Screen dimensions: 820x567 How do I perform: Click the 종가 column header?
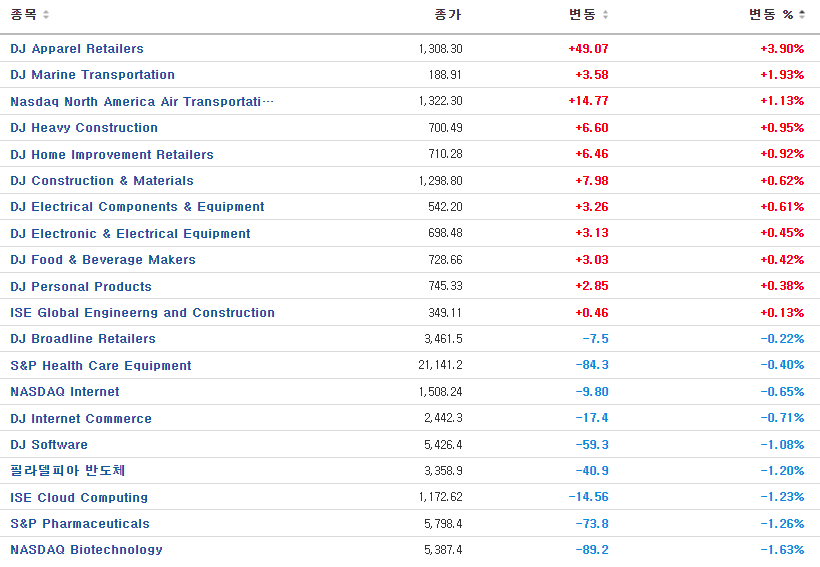(448, 15)
